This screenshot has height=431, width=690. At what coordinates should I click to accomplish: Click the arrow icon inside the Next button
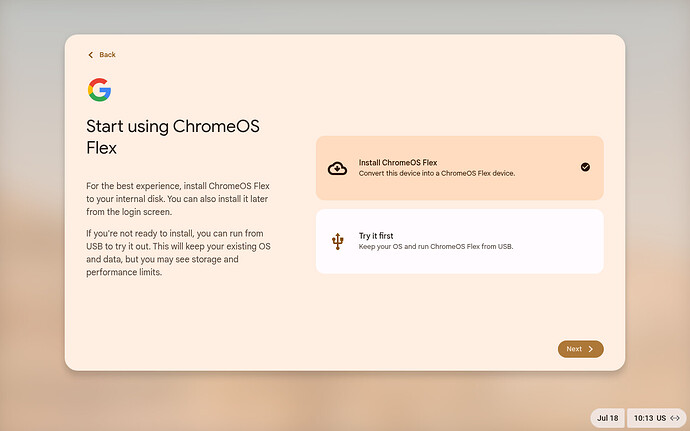[x=591, y=349]
